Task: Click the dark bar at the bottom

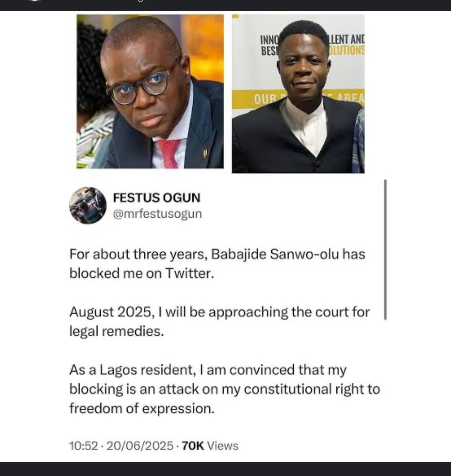Action: [x=225, y=469]
